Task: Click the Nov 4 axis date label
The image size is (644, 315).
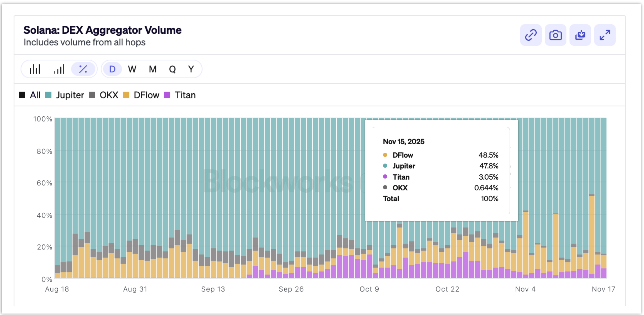Action: click(x=525, y=289)
